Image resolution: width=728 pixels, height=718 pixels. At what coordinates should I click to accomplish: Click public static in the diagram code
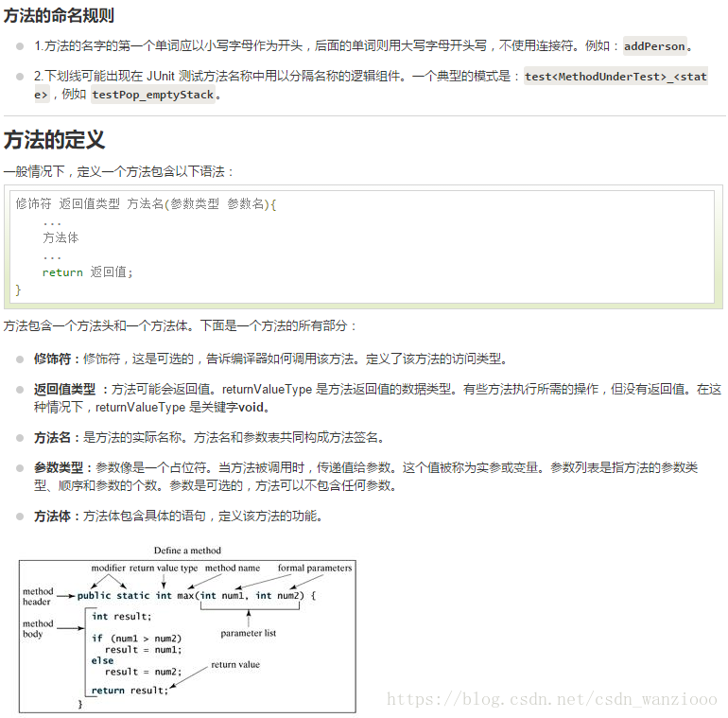coord(113,595)
